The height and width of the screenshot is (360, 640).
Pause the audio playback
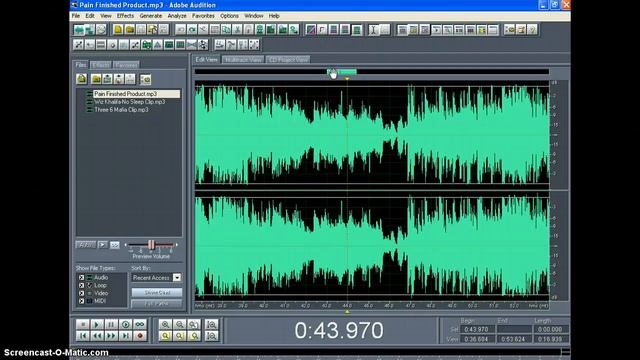(111, 324)
